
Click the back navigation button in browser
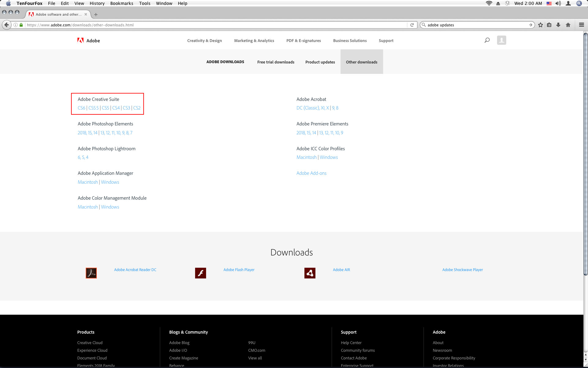[6, 25]
